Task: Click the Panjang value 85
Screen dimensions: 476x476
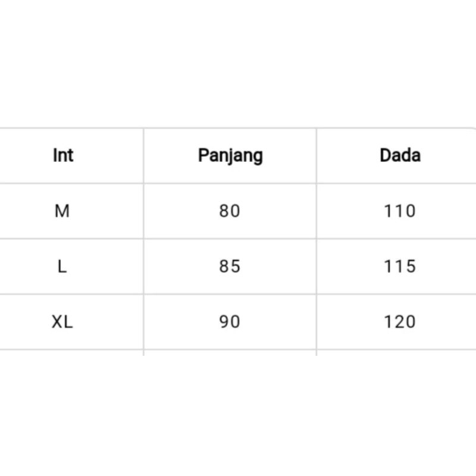Action: [x=230, y=266]
